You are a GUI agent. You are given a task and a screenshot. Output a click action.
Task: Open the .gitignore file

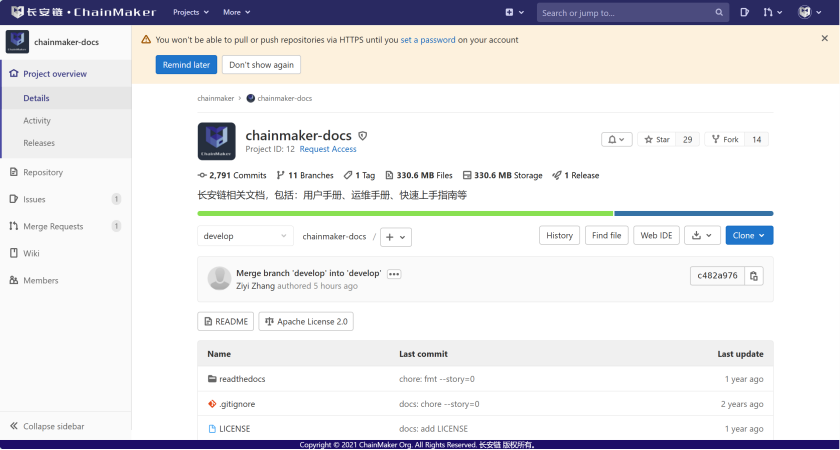click(237, 404)
